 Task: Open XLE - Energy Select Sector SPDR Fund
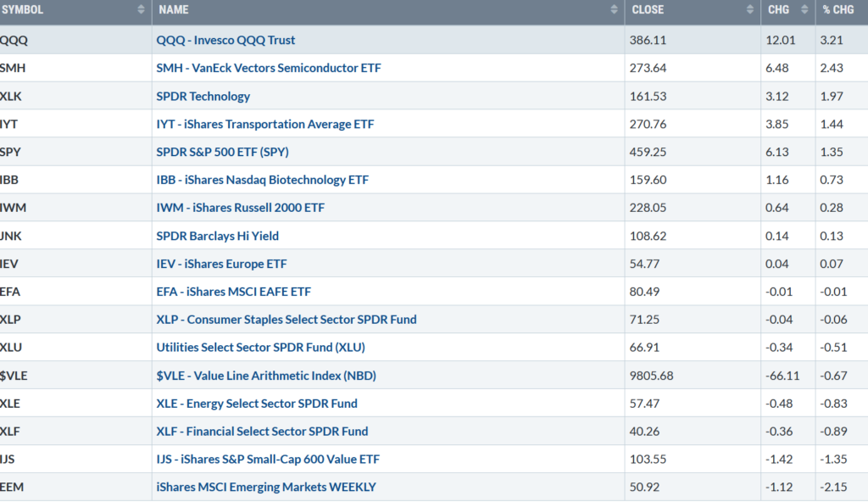pyautogui.click(x=257, y=403)
